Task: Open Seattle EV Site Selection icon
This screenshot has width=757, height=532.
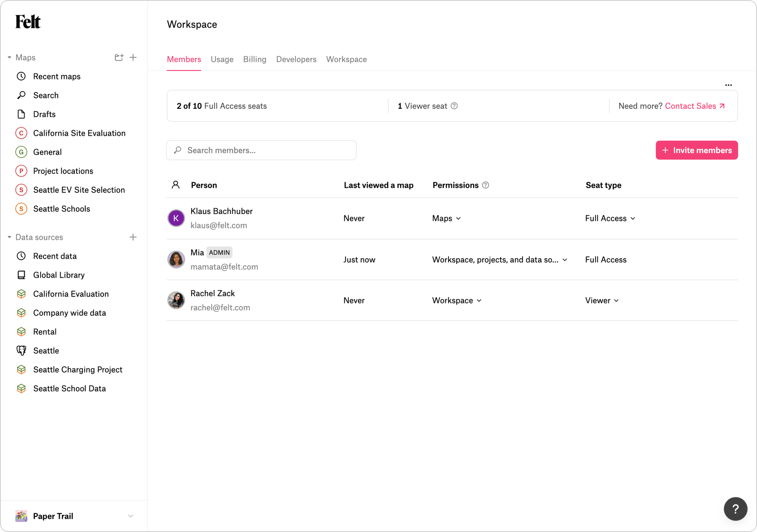Action: point(21,190)
